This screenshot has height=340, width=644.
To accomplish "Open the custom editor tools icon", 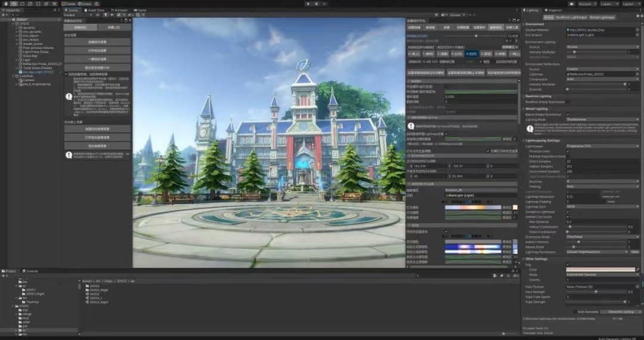I will coord(54,4).
